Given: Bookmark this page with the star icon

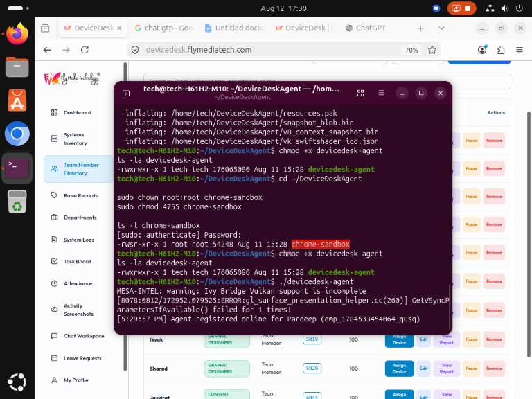Looking at the screenshot, I should 432,50.
